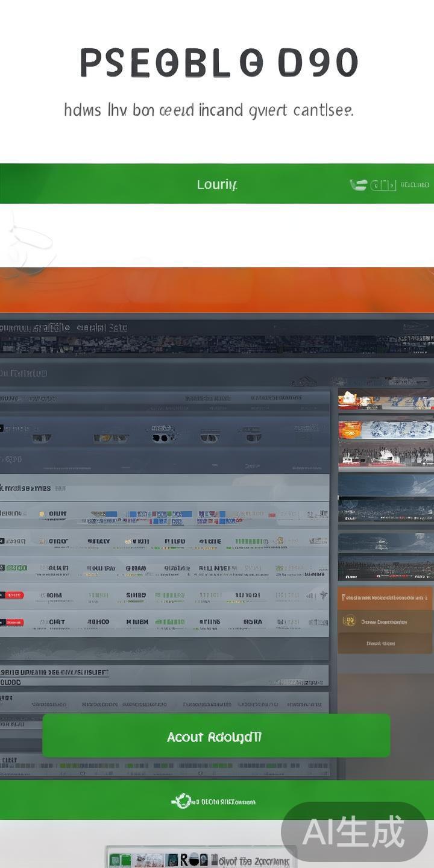Click the red badge in last table row

[13, 622]
